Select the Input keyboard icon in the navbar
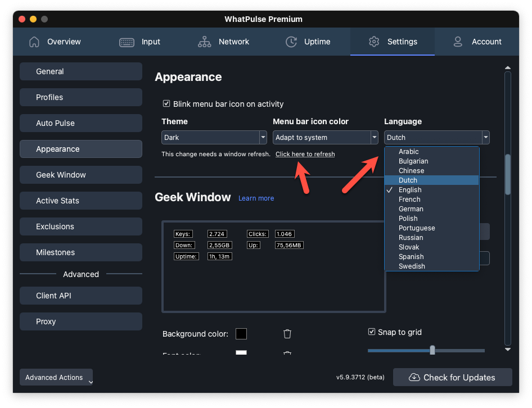Image resolution: width=532 pixels, height=408 pixels. (126, 42)
